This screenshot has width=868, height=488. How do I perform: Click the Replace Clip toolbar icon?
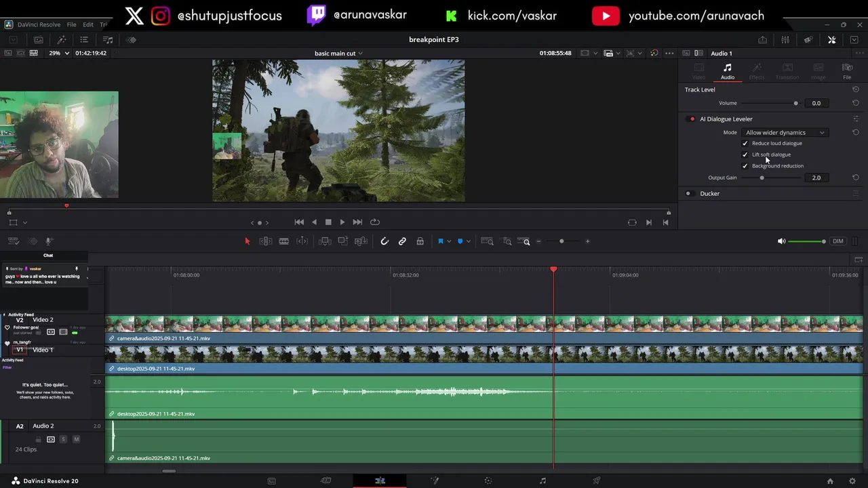click(x=361, y=241)
